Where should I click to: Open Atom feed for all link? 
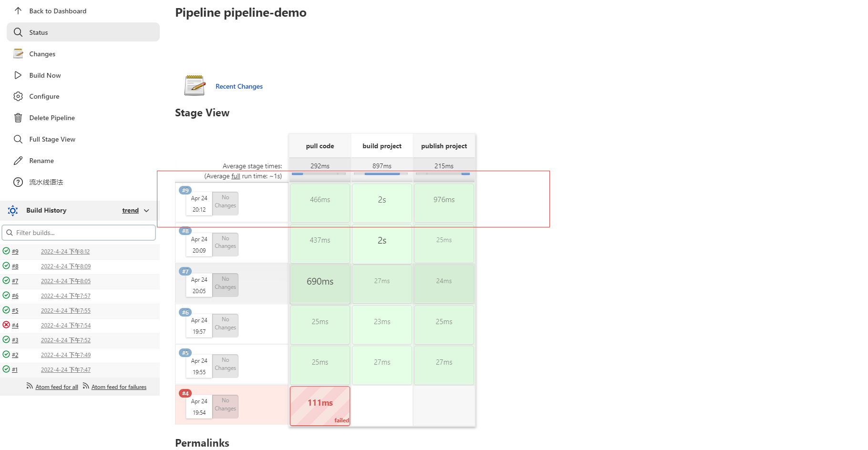tap(57, 387)
